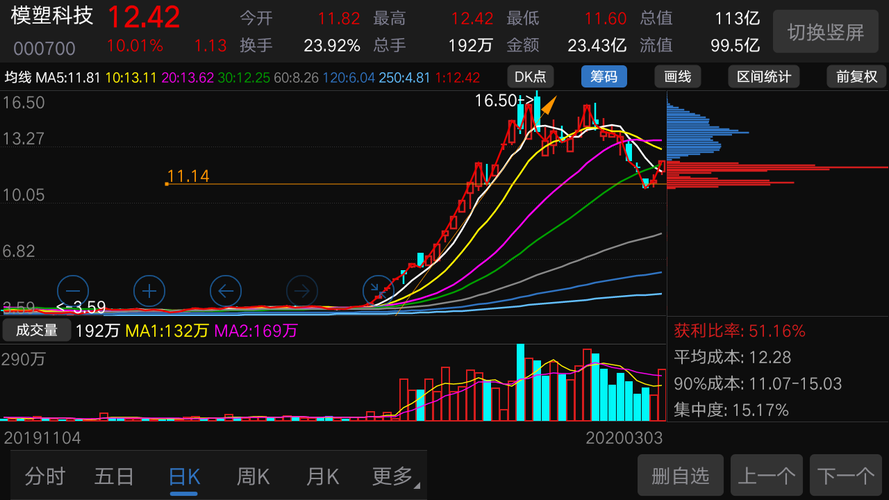
Task: Tap the MA2:169万 volume average
Action: (256, 331)
